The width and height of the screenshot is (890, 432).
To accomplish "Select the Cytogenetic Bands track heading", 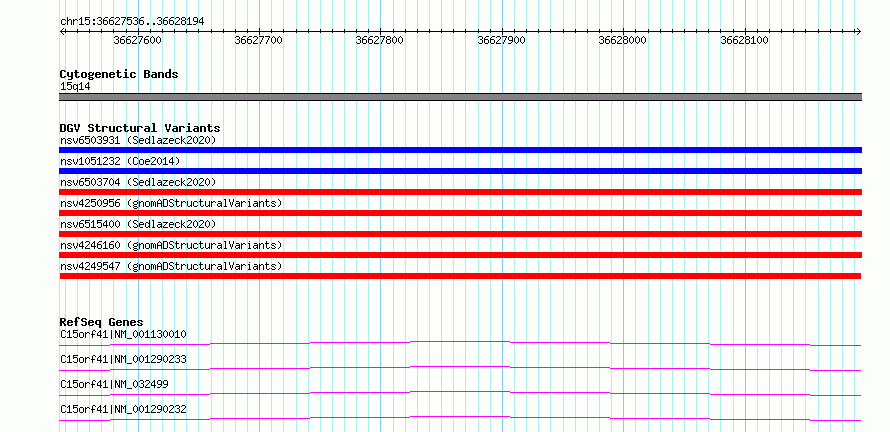I will pos(119,74).
